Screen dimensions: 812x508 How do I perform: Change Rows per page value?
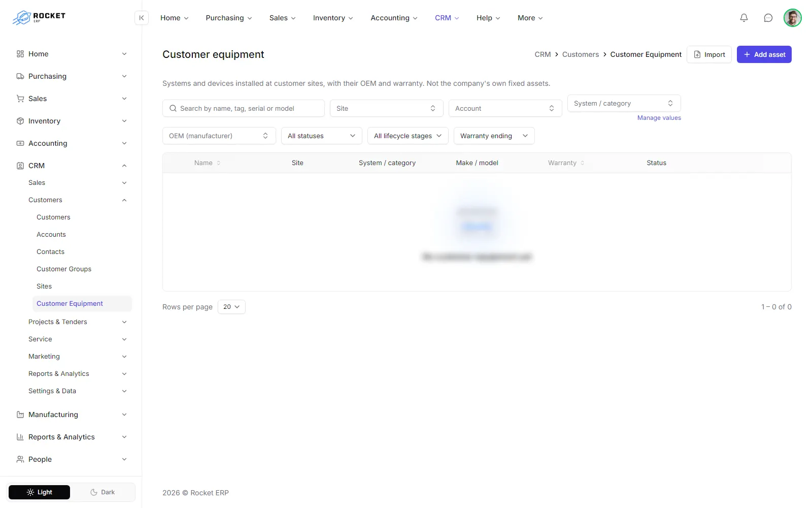coord(231,307)
